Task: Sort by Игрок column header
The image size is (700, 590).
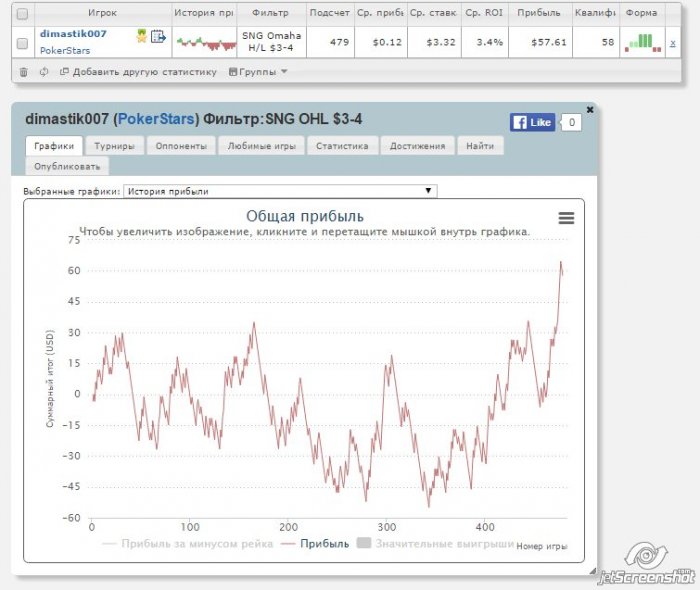Action: click(x=103, y=13)
